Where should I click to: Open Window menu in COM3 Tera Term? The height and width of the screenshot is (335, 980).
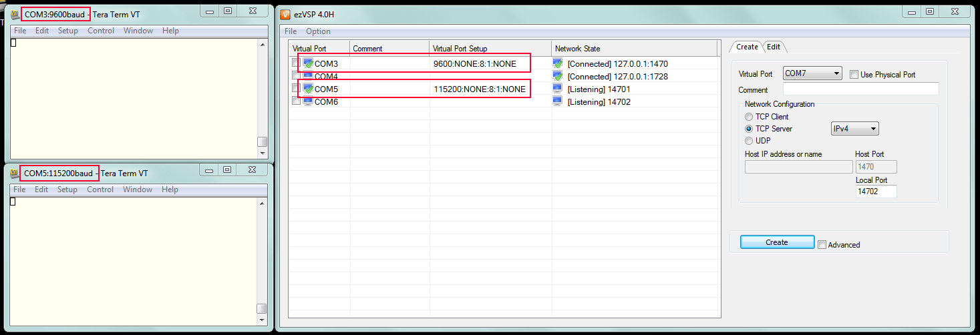point(138,31)
